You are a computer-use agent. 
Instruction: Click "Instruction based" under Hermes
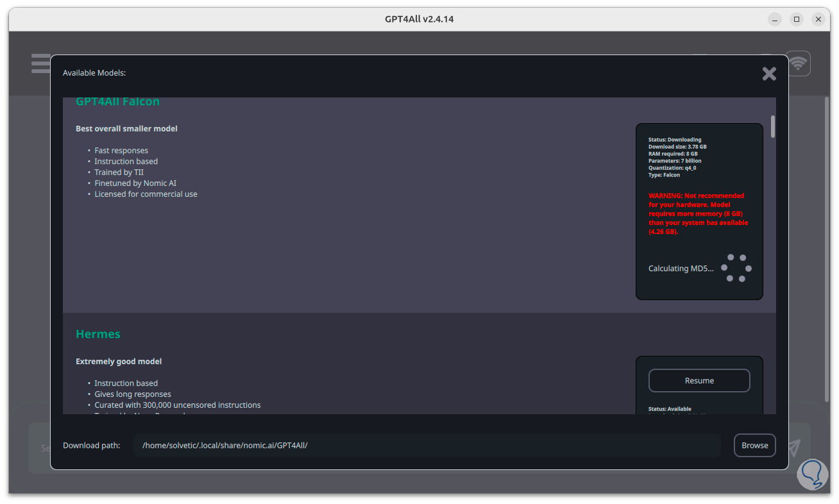(126, 383)
